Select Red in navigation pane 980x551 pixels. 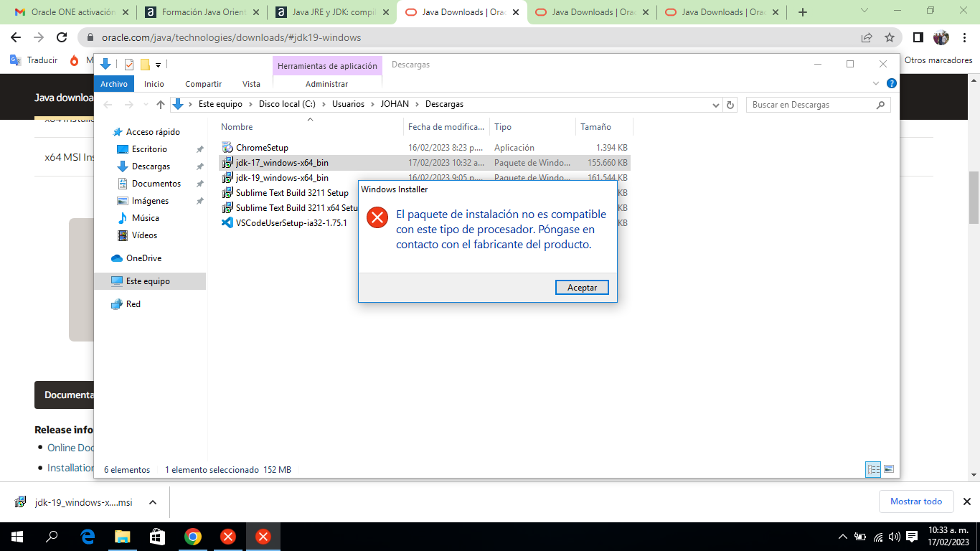pos(133,304)
